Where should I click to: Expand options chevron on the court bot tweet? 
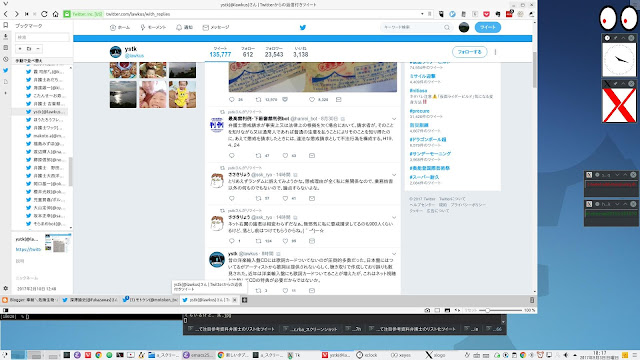[x=394, y=119]
